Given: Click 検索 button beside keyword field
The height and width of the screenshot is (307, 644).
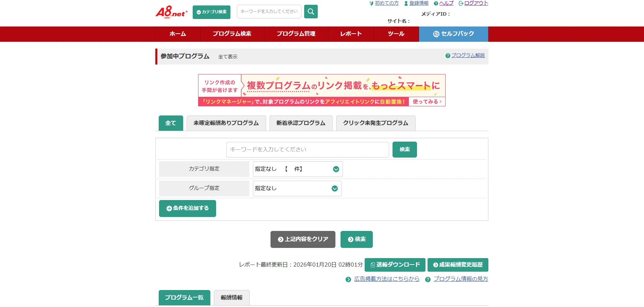Looking at the screenshot, I should 405,149.
